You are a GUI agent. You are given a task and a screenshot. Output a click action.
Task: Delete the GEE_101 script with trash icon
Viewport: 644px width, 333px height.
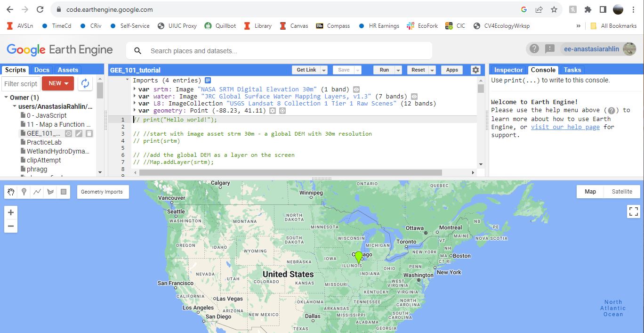(89, 134)
